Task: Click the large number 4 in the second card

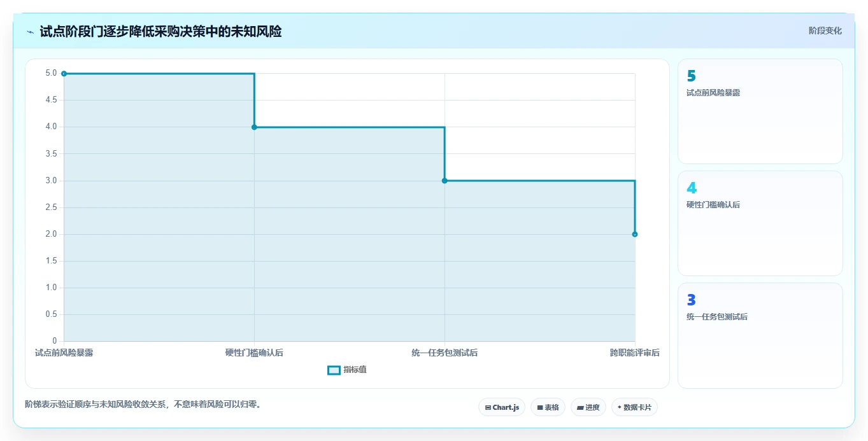Action: click(x=692, y=188)
